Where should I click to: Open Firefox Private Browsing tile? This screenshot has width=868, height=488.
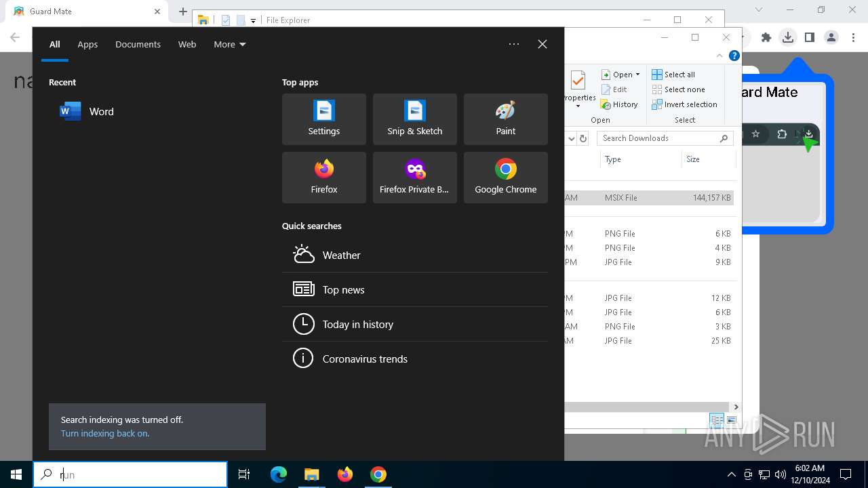click(415, 178)
